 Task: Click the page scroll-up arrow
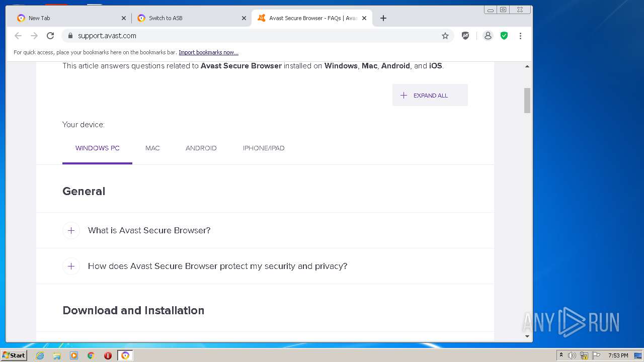coord(527,66)
